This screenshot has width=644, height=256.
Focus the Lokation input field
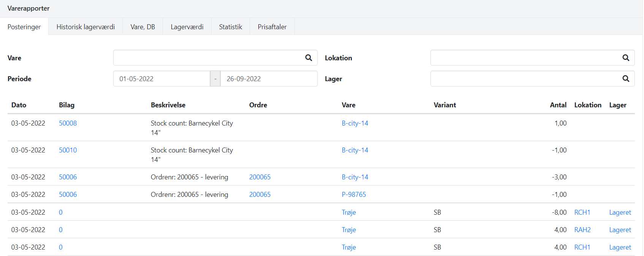click(524, 58)
